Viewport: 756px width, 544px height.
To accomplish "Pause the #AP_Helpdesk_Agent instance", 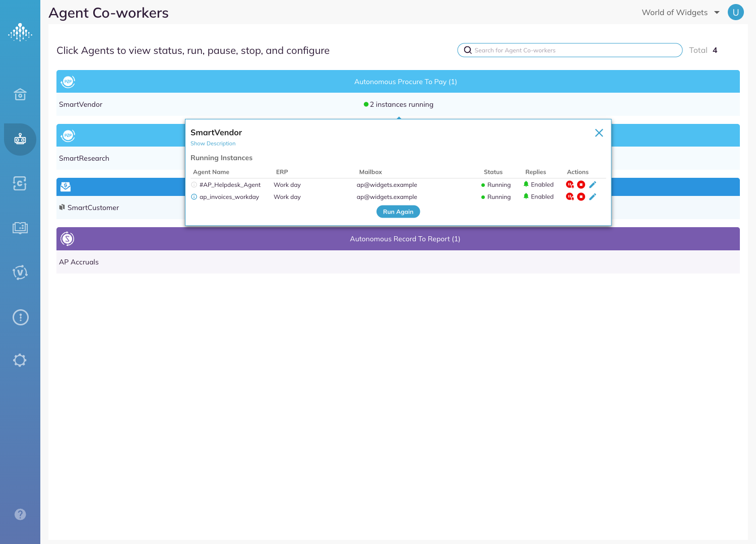I will tap(570, 185).
